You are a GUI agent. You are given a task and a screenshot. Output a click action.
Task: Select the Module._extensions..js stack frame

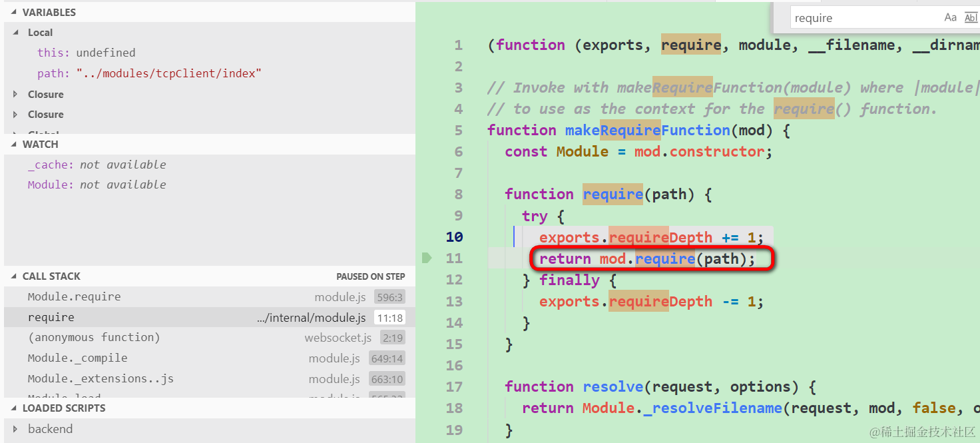pyautogui.click(x=209, y=378)
